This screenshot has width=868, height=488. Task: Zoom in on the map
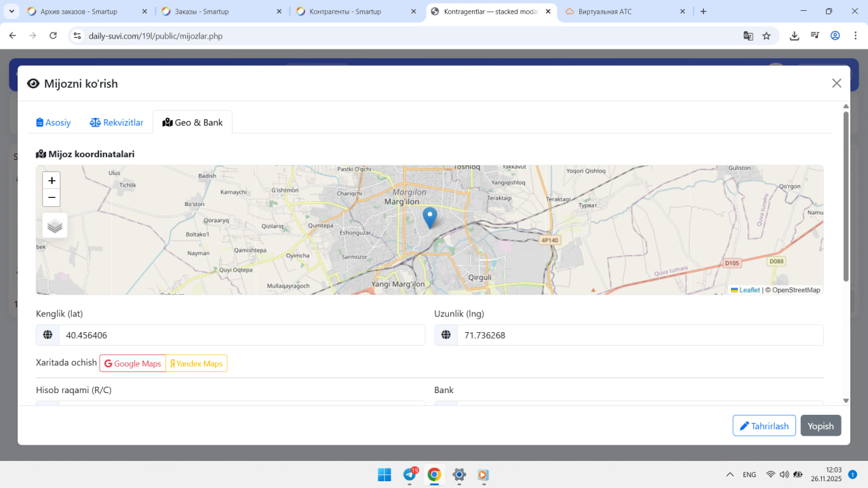coord(52,180)
